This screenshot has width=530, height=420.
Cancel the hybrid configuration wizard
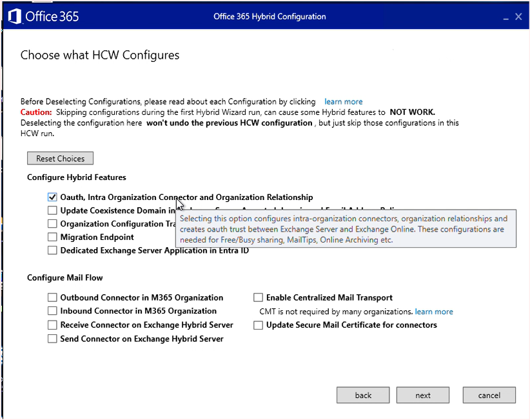coord(489,395)
